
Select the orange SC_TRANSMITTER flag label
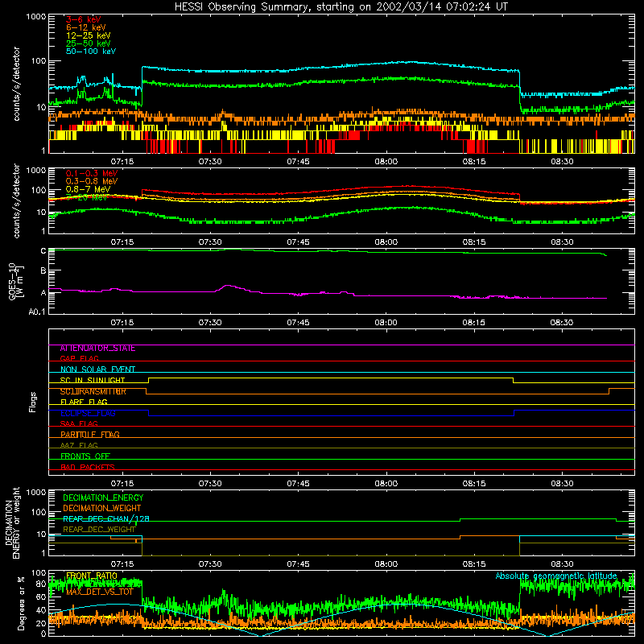93,391
